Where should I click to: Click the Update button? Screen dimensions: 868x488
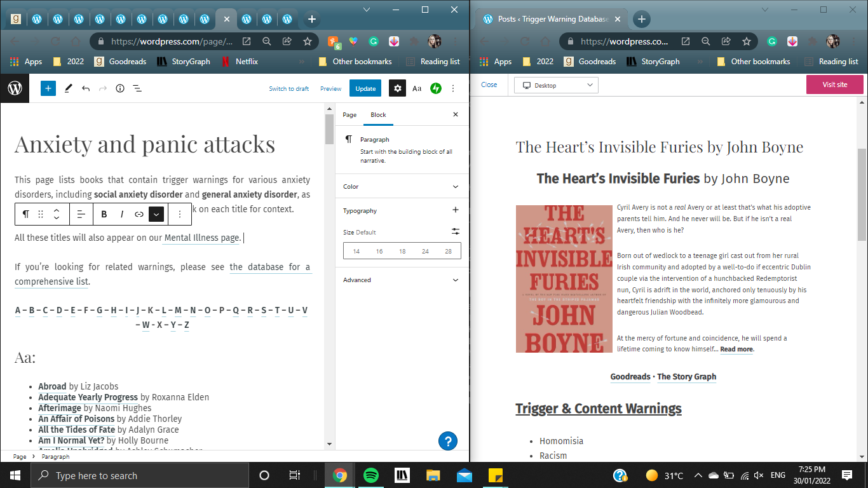pos(365,88)
